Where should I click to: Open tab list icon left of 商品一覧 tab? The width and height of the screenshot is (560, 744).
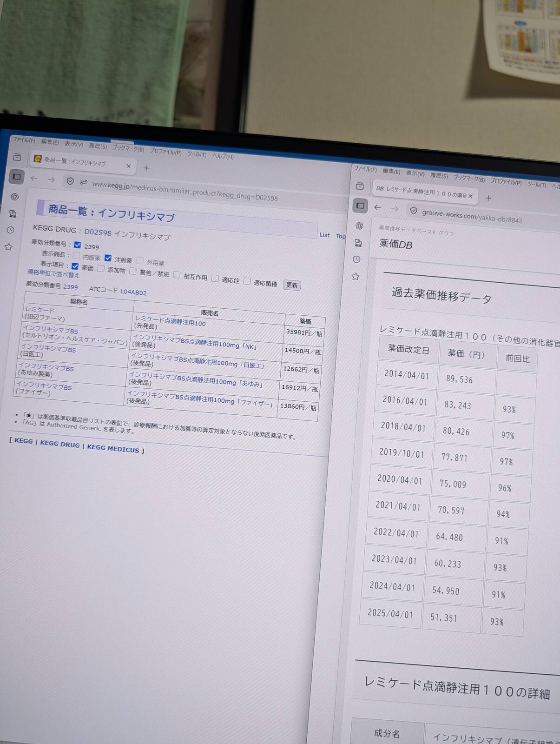(17, 157)
